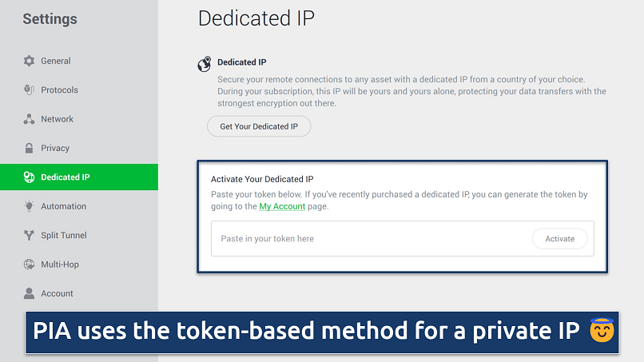Open the Automation settings label
The image size is (644, 362).
coord(63,206)
